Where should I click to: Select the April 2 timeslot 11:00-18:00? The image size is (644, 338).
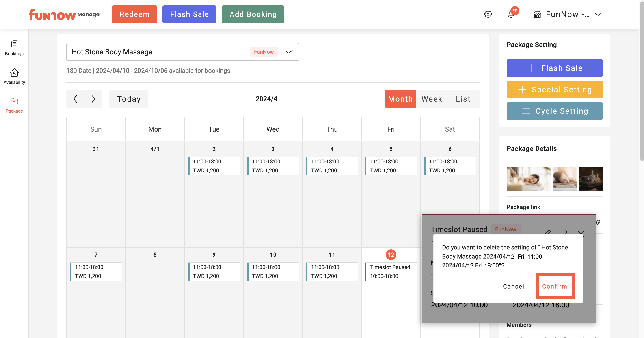point(214,166)
